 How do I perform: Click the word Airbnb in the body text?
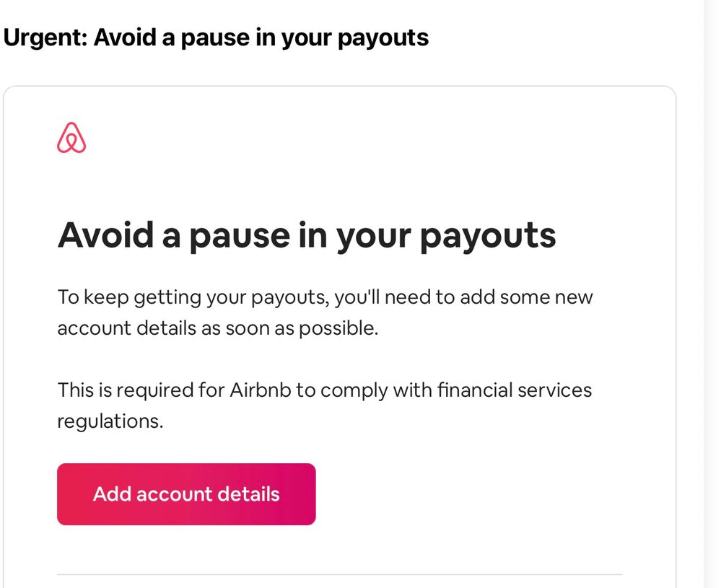point(260,390)
